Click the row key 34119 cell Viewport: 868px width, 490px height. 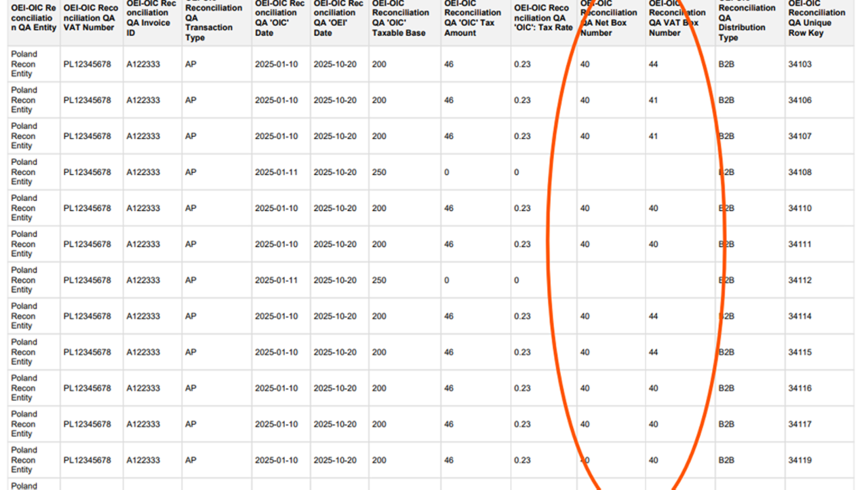800,460
